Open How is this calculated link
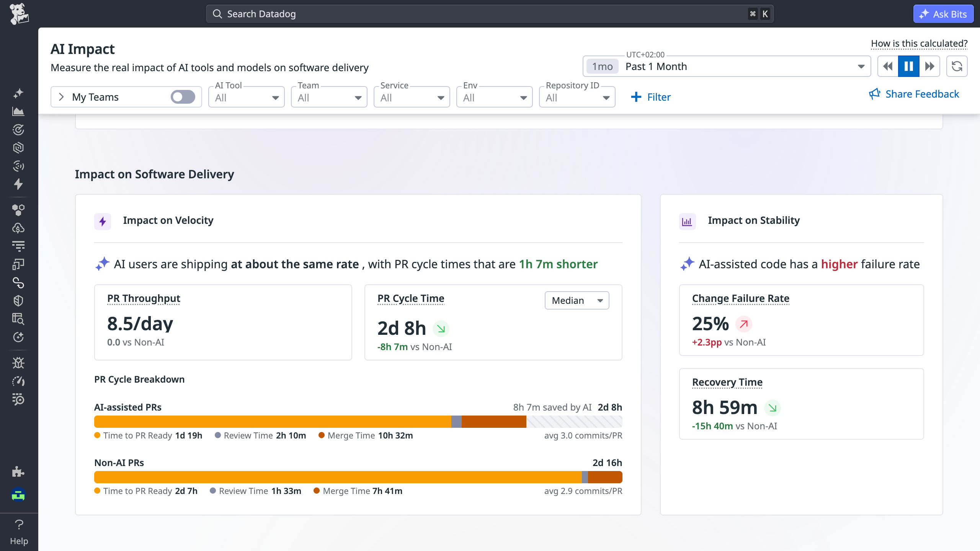Screen dimensions: 980x551 pyautogui.click(x=920, y=43)
